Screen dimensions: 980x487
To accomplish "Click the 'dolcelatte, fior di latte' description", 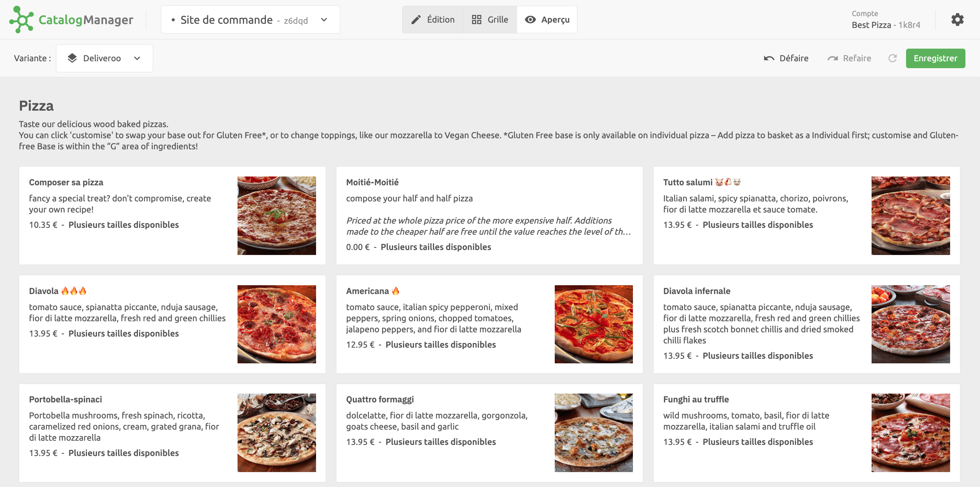I will click(x=437, y=421).
